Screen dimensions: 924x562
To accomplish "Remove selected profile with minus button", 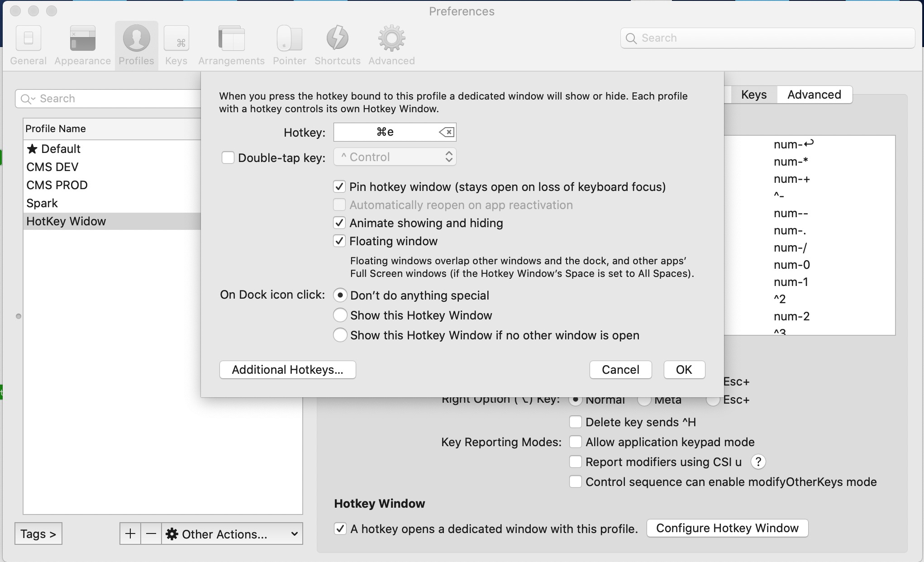I will pyautogui.click(x=151, y=533).
